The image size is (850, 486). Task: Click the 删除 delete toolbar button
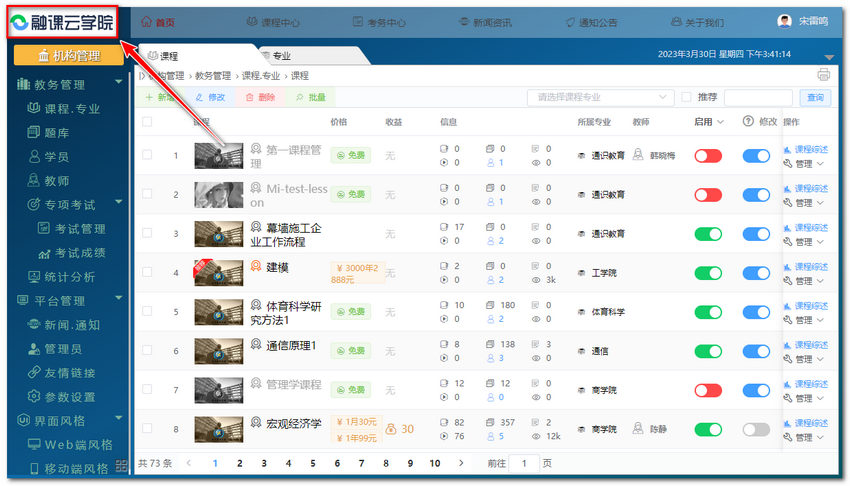(x=258, y=97)
